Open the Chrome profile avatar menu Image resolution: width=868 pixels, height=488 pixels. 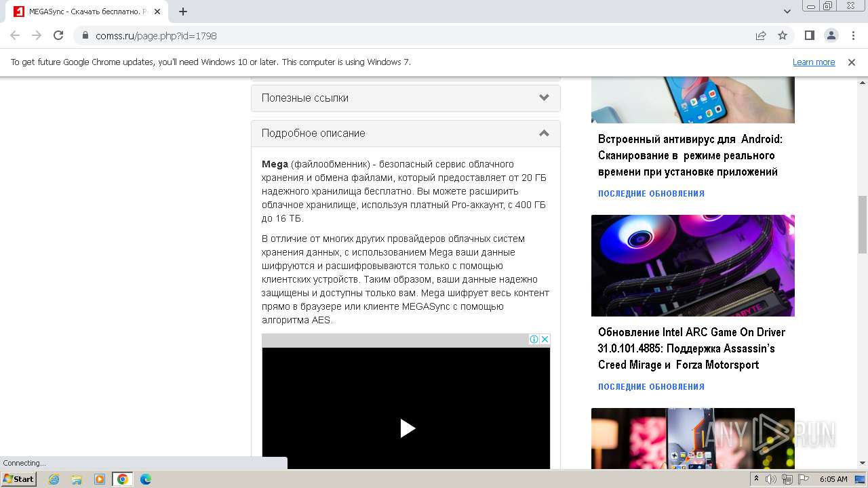pyautogui.click(x=831, y=36)
